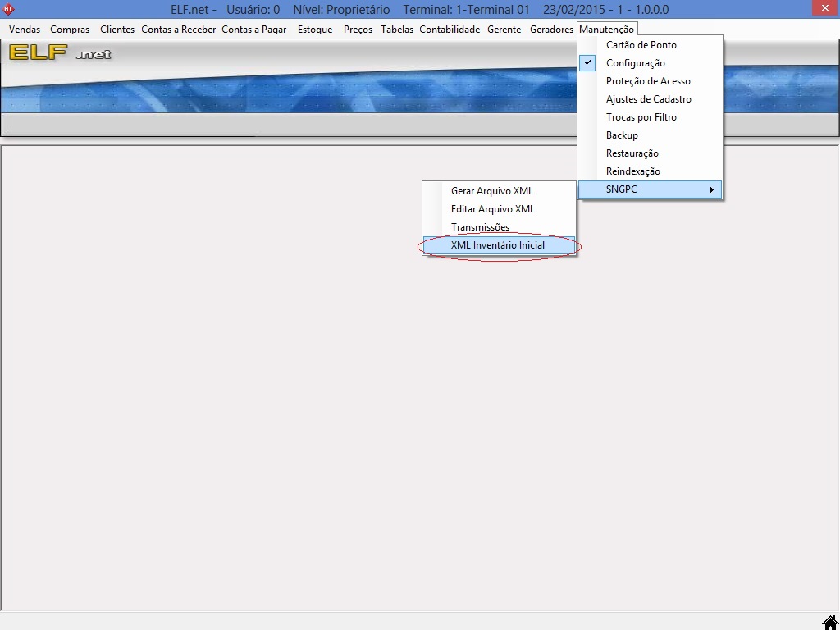Open Transmissões submenu entry
The width and height of the screenshot is (840, 630).
coord(499,227)
